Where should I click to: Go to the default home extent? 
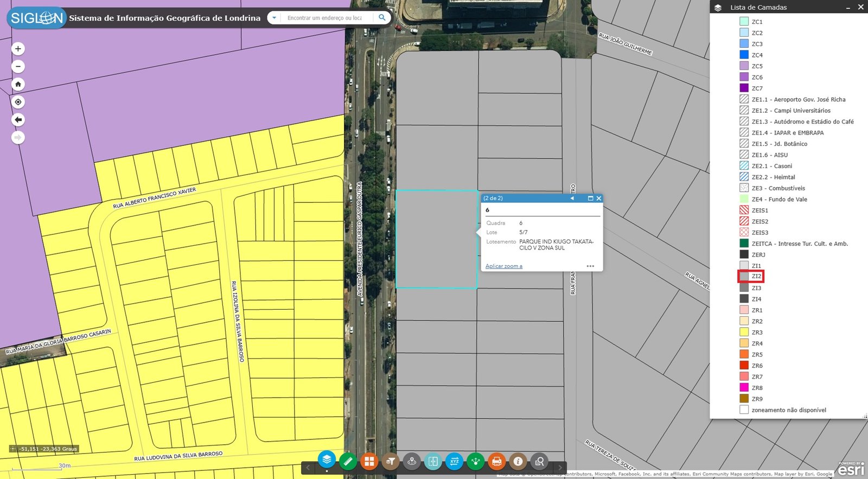click(18, 84)
